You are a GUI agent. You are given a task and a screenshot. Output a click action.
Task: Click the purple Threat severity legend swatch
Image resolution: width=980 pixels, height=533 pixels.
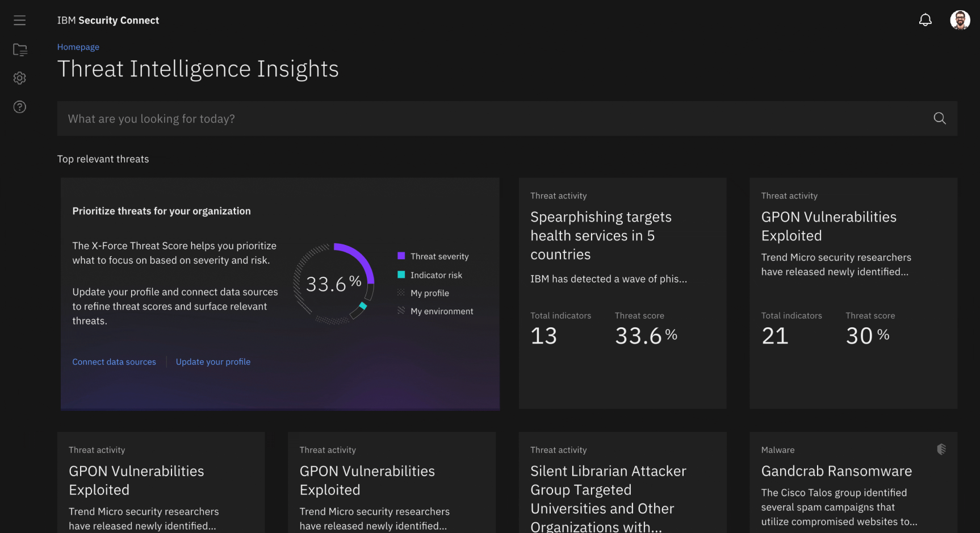tap(401, 256)
